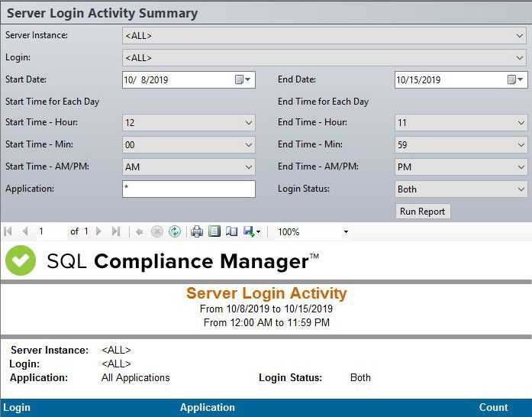Open the End Time - AM/PM dropdown
Screen dimensions: 532x417
pyautogui.click(x=521, y=166)
